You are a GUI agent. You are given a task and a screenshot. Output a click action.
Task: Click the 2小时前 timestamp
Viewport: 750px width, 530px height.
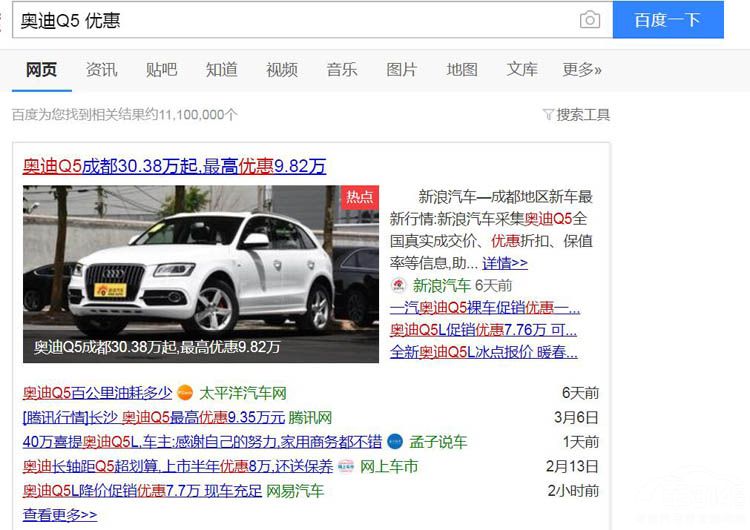click(x=573, y=491)
